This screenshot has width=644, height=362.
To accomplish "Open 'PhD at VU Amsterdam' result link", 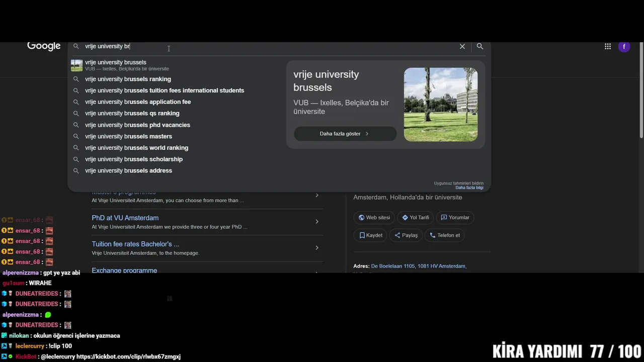I will pos(125,218).
